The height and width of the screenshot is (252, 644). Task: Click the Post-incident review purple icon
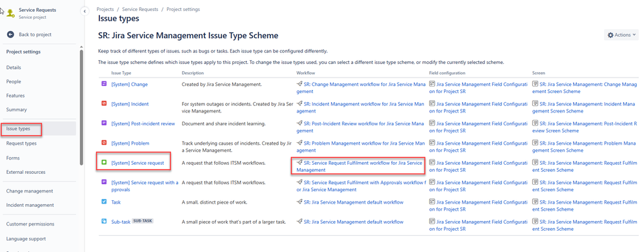[104, 123]
